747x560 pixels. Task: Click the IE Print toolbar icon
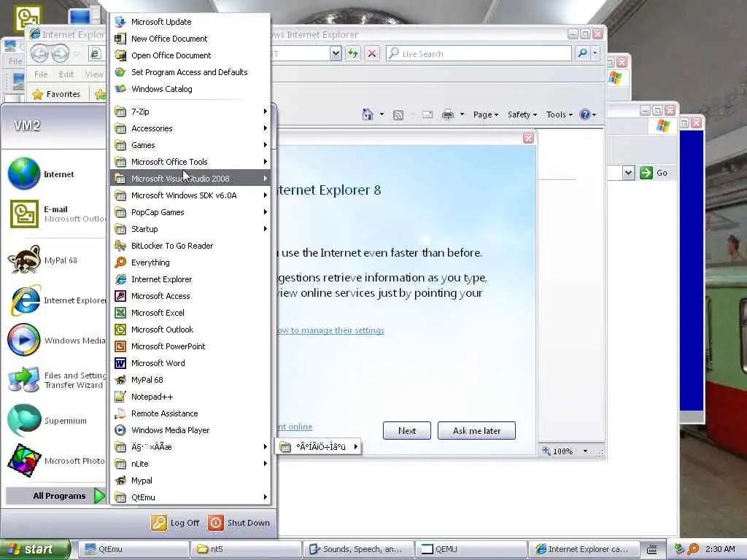click(447, 114)
